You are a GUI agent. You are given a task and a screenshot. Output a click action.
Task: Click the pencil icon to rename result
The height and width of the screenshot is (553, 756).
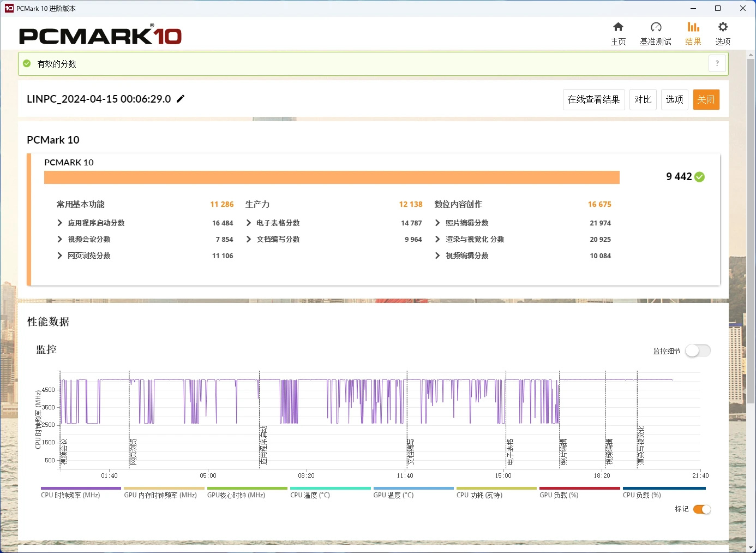tap(181, 99)
